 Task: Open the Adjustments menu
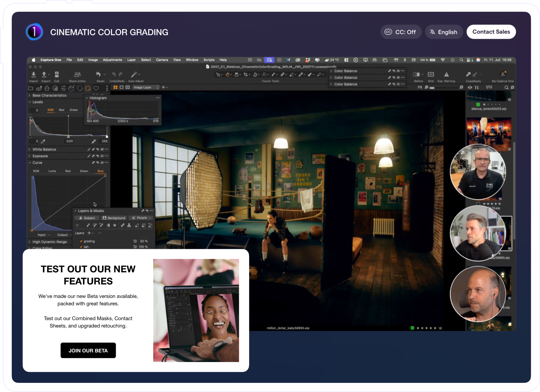click(x=112, y=60)
